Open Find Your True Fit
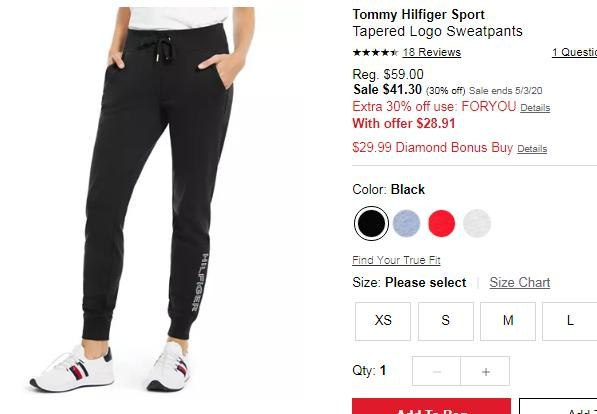The height and width of the screenshot is (414, 597). click(x=396, y=260)
